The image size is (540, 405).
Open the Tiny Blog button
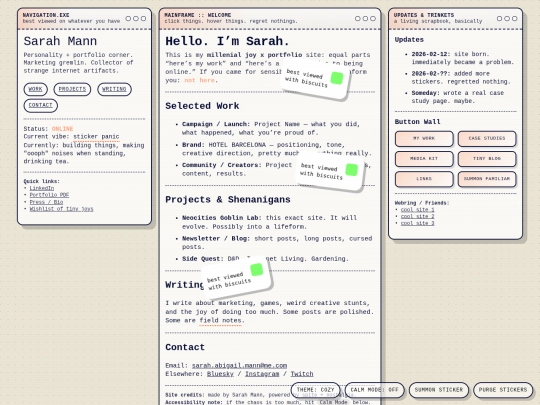click(x=487, y=159)
